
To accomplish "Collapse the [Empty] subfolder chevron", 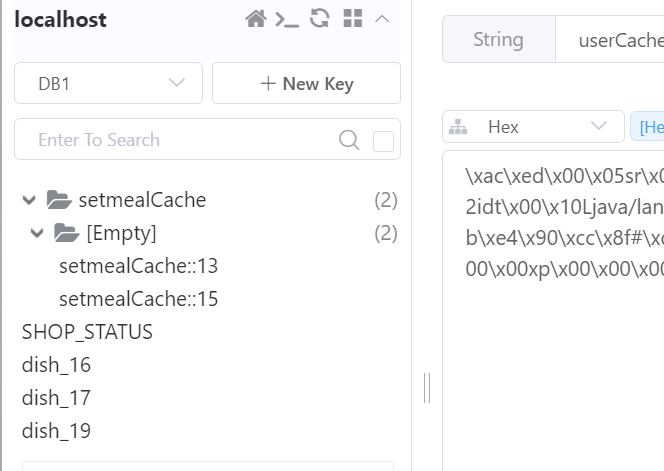I will (x=37, y=233).
